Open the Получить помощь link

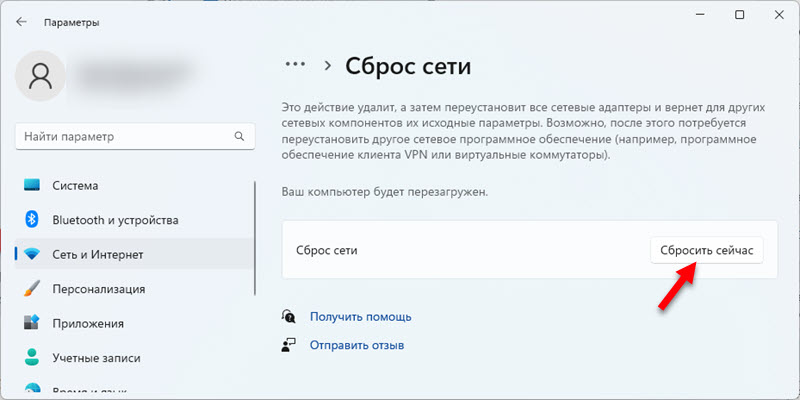pos(360,317)
